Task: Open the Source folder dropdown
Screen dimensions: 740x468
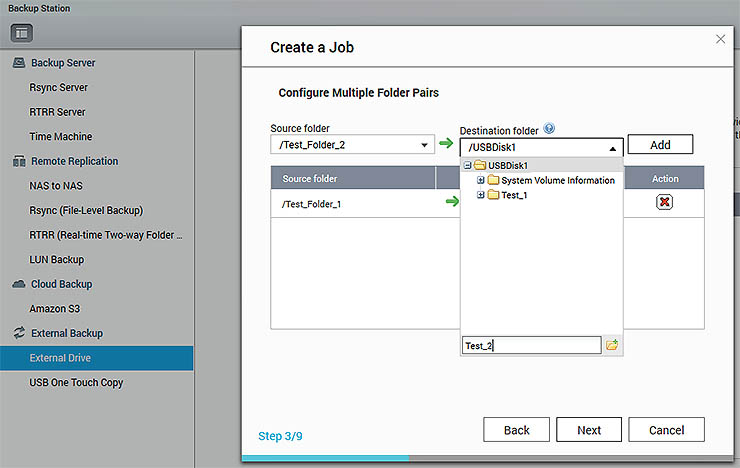Action: pyautogui.click(x=424, y=145)
